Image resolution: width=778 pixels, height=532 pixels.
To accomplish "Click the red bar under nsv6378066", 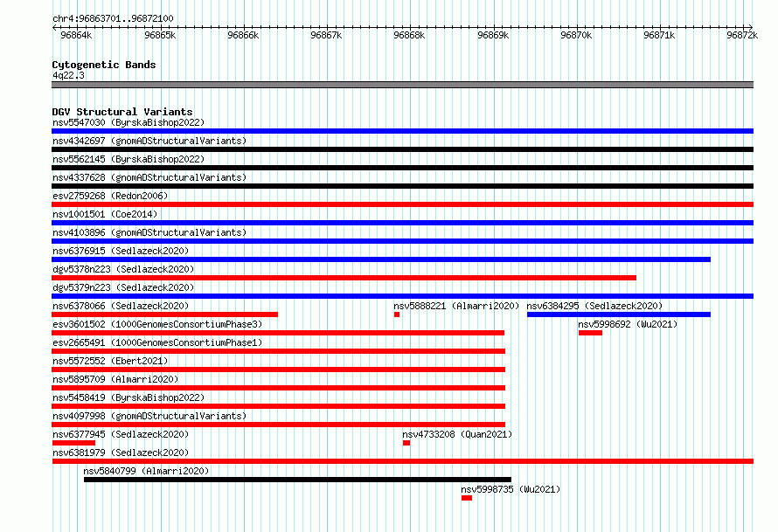I will tap(164, 314).
